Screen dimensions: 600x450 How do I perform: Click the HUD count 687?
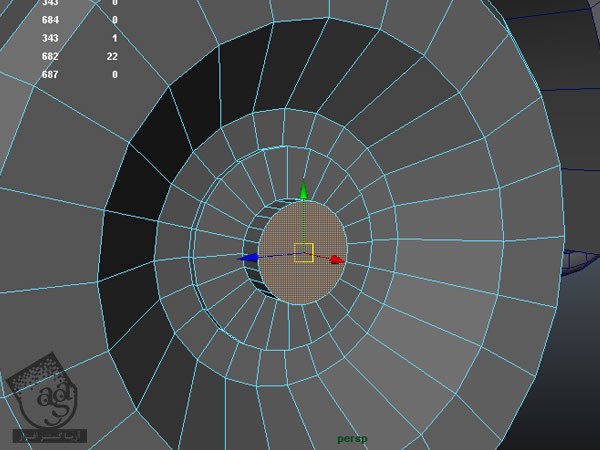50,74
